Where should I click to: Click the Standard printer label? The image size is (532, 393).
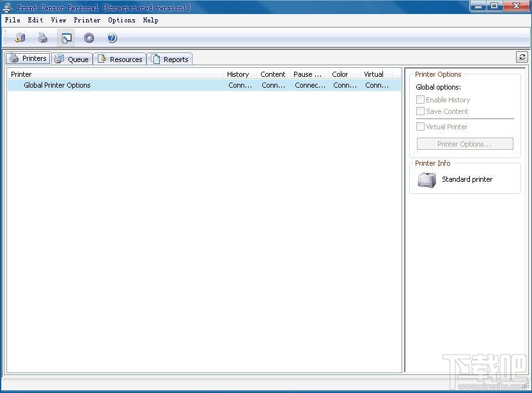(467, 179)
